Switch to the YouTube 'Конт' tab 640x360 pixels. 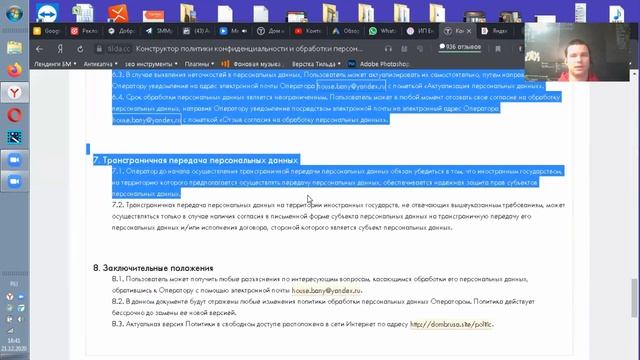point(308,31)
